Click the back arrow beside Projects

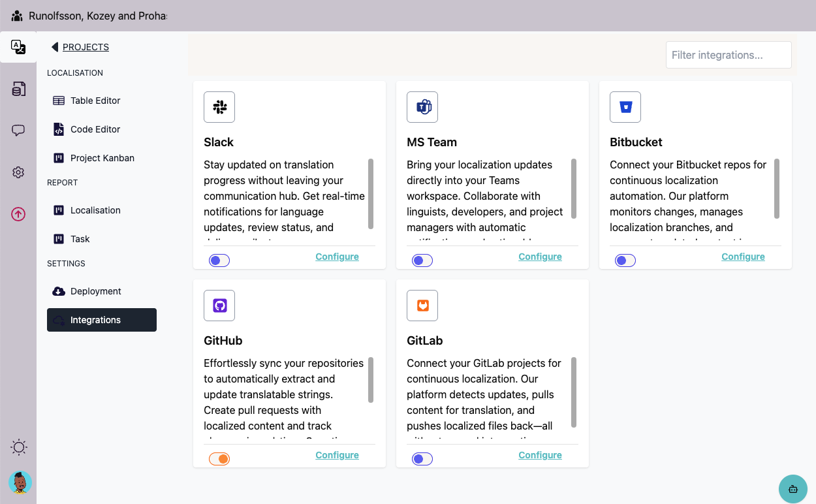pyautogui.click(x=55, y=47)
